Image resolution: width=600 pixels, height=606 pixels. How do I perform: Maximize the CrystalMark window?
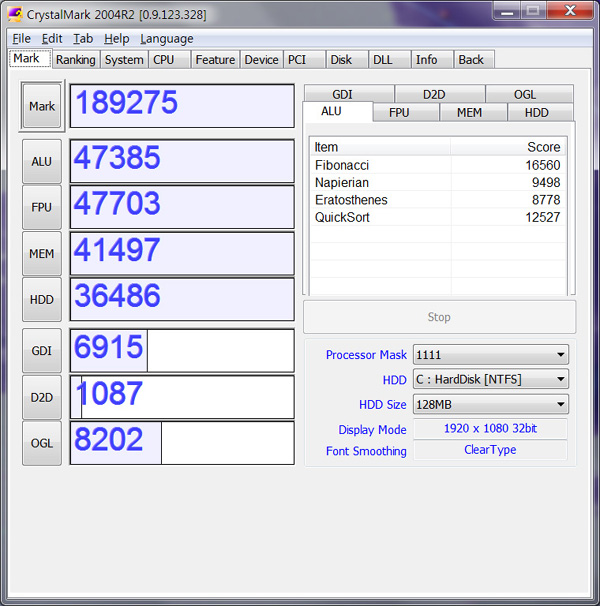coord(533,10)
